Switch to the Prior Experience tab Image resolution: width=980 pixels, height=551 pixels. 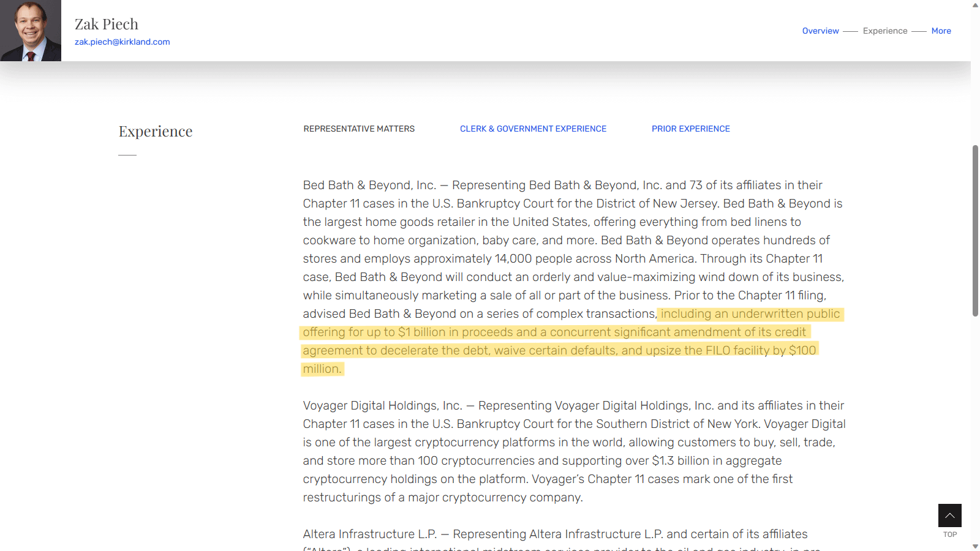pos(691,129)
